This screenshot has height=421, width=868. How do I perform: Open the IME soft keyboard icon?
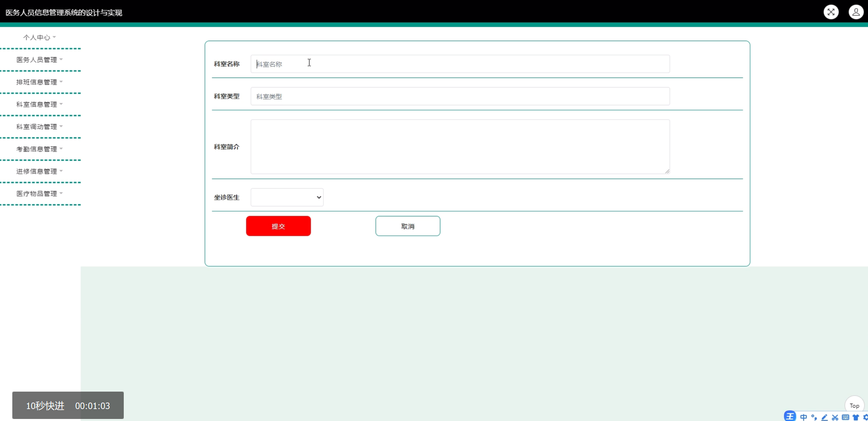[845, 417]
